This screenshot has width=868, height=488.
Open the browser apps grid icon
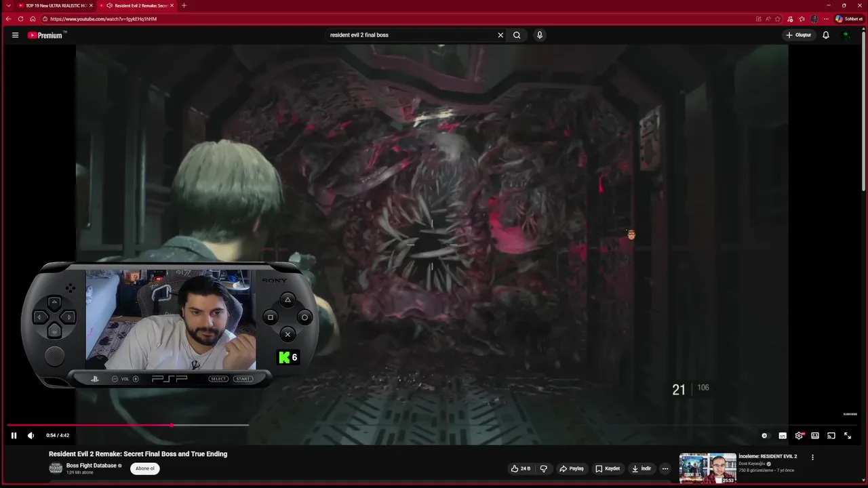758,19
